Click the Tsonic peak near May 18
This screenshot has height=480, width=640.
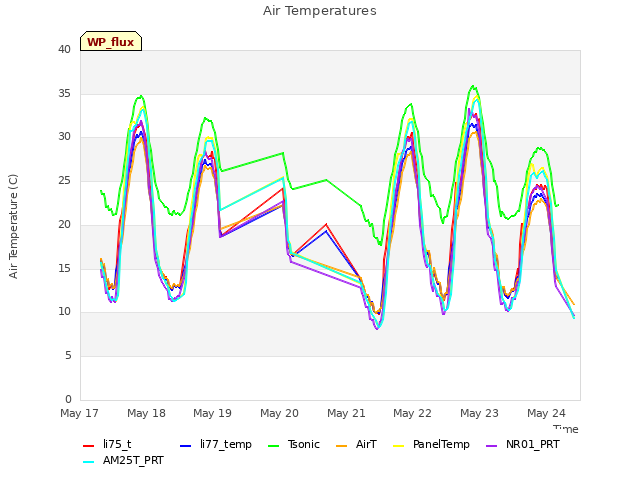[x=141, y=96]
